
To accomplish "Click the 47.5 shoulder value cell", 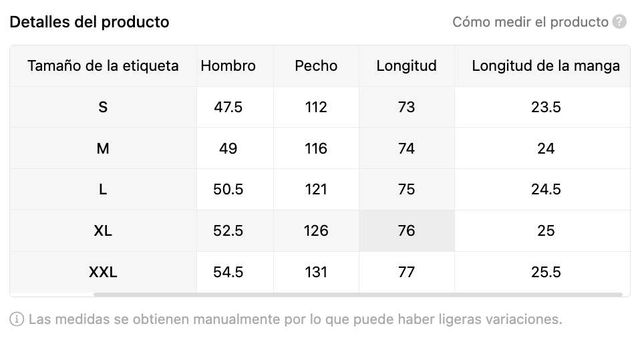I will click(x=228, y=107).
